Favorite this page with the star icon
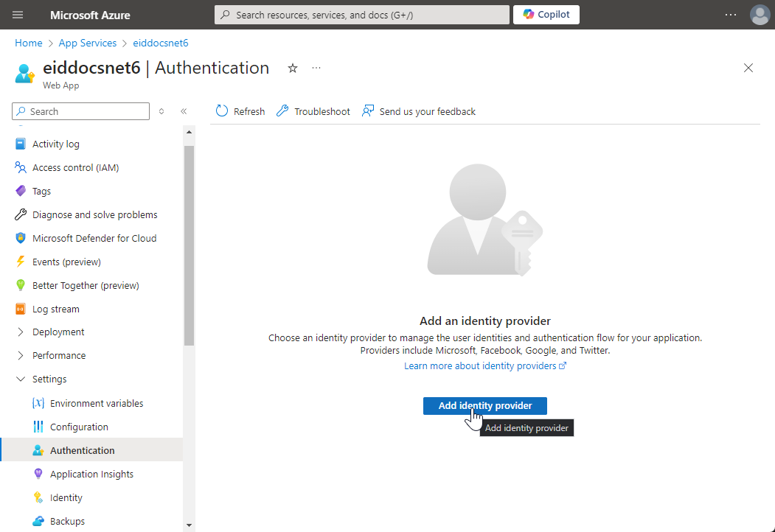 pyautogui.click(x=293, y=69)
